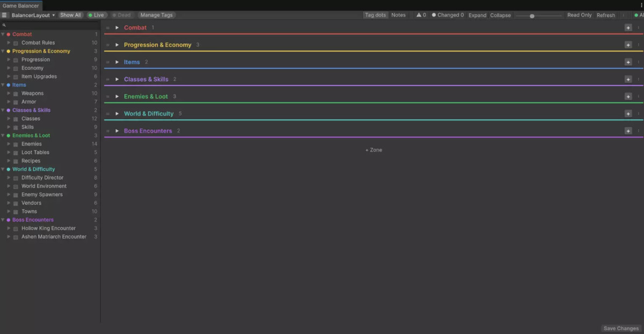The image size is (644, 334).
Task: Focus the sidebar search field
Action: tap(50, 25)
